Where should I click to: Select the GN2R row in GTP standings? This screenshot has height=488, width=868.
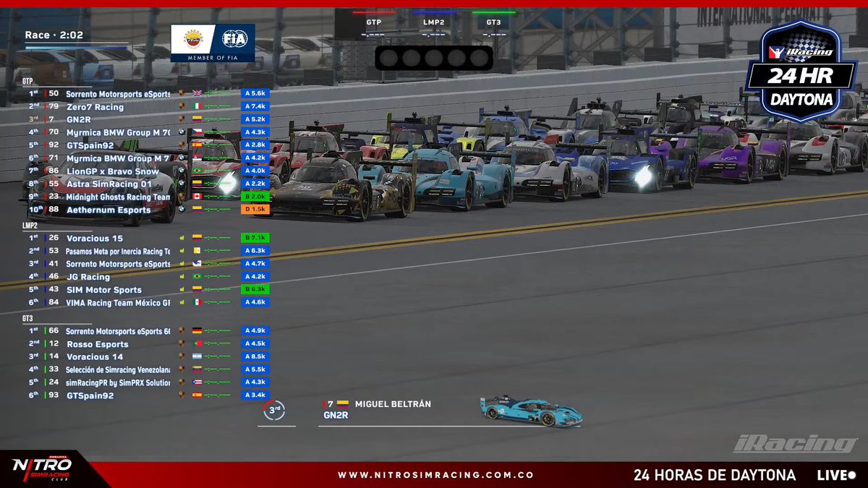tap(147, 119)
